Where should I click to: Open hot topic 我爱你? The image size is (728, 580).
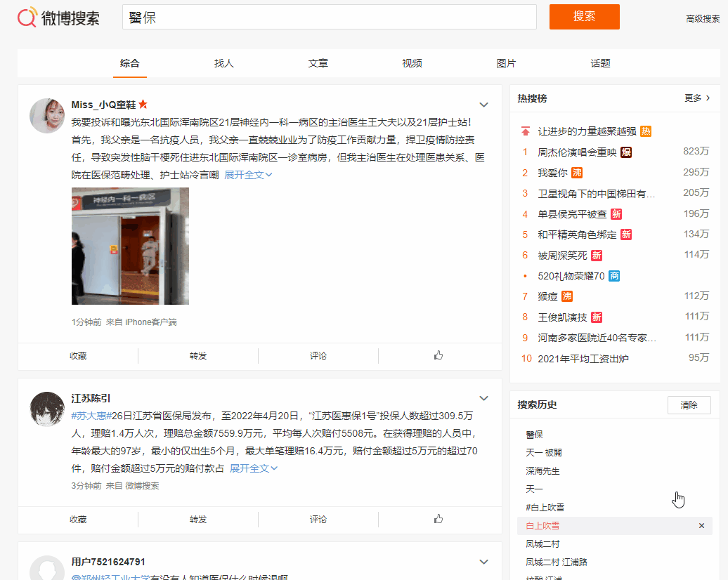tap(552, 173)
